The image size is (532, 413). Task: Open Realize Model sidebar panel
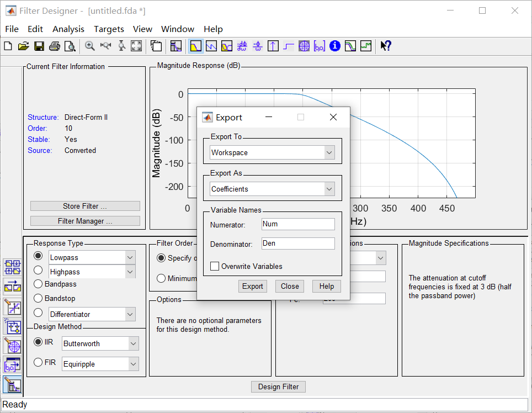(13, 326)
